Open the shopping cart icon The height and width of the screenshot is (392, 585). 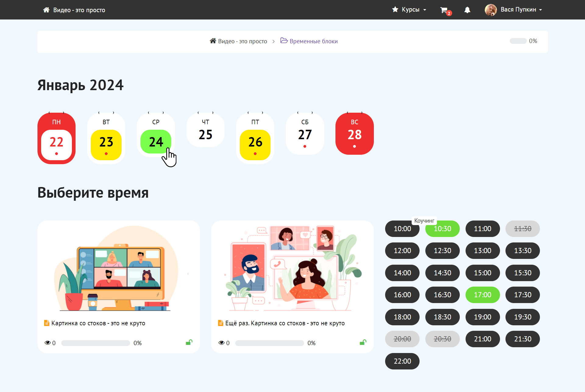coord(444,10)
